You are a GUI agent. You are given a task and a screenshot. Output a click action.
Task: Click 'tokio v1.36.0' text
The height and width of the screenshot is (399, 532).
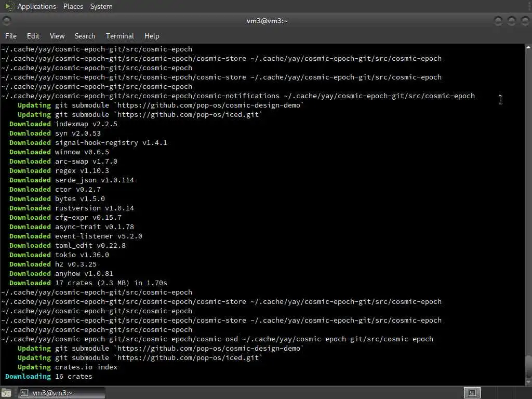[82, 255]
